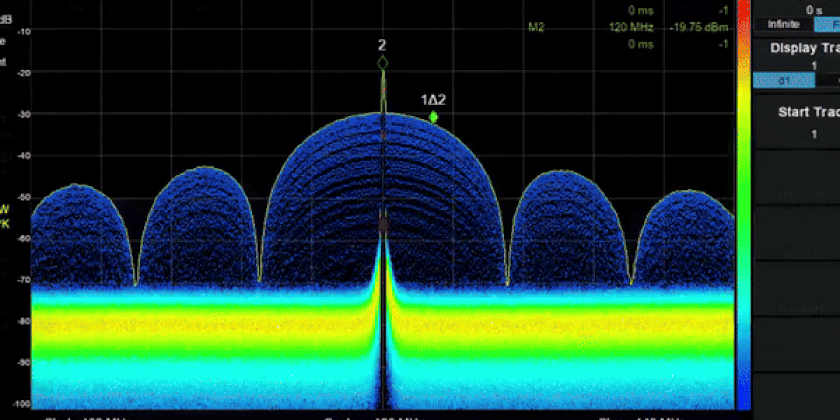Select the M2 row in marker table
Screen dimensions: 840x420
[536, 28]
